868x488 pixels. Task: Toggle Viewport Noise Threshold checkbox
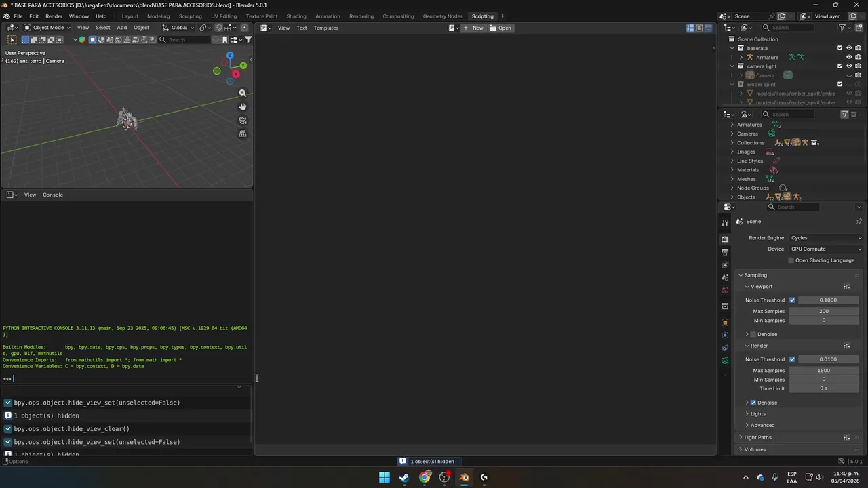[x=792, y=300]
